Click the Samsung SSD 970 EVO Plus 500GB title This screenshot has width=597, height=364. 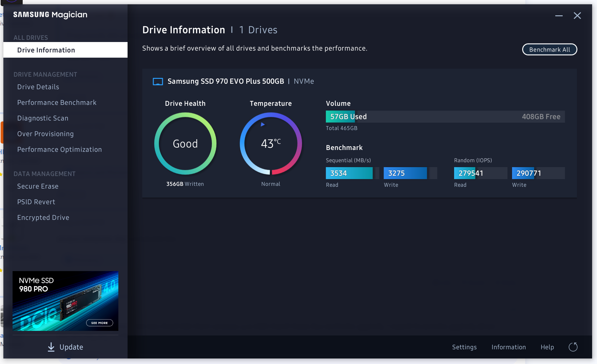coord(226,81)
